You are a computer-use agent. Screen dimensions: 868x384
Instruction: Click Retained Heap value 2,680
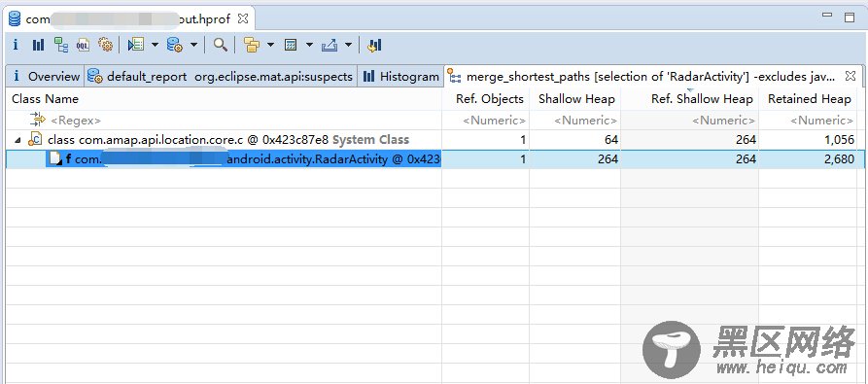coord(839,159)
